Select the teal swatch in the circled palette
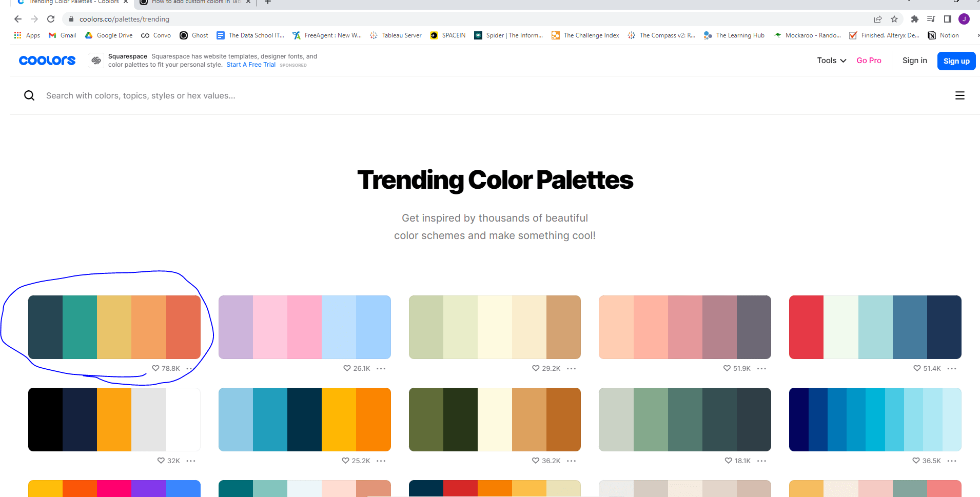 80,327
